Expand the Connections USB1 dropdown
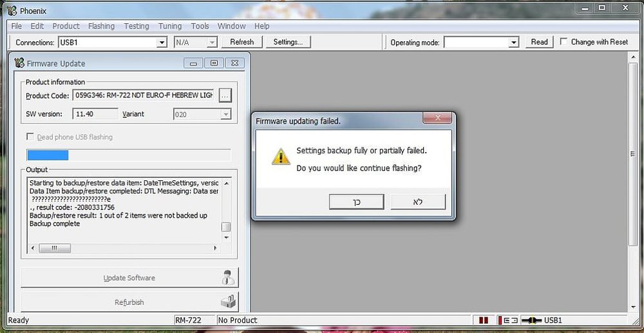This screenshot has height=333, width=644. (162, 43)
